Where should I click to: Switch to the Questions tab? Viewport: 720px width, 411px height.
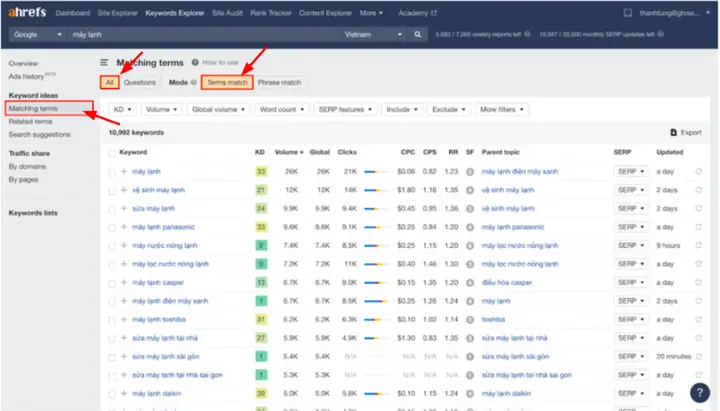pyautogui.click(x=140, y=82)
